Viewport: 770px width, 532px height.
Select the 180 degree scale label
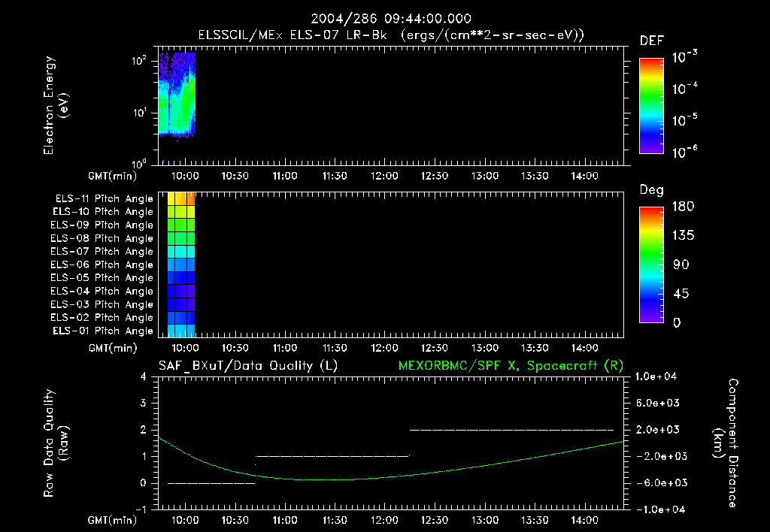point(683,206)
